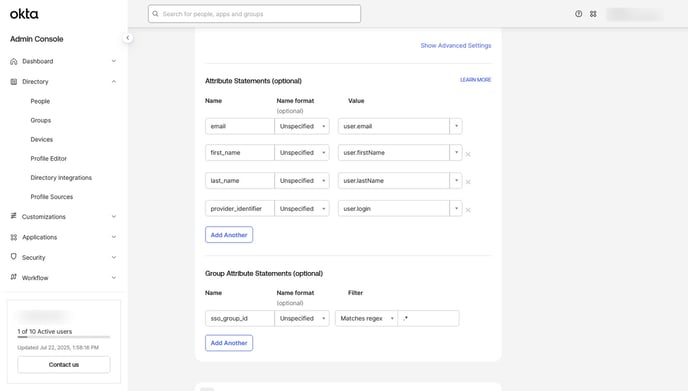This screenshot has width=688, height=391.
Task: Click the LEARN MORE link
Action: 476,80
